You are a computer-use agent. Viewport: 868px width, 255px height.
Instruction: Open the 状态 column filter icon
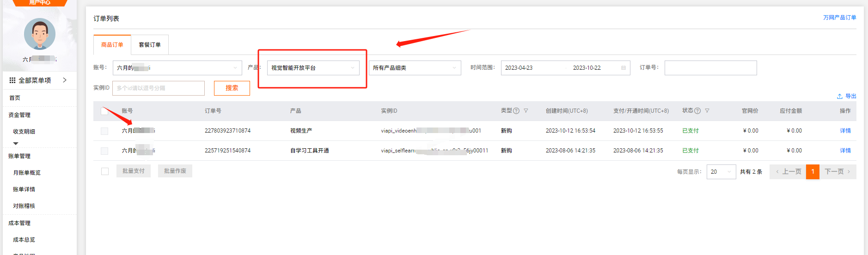coord(707,111)
